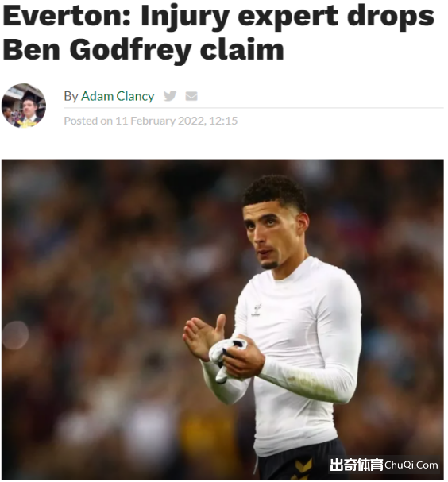This screenshot has height=482, width=448.
Task: Click the Chinese 出奇体育 watermark logo
Action: pos(357,465)
